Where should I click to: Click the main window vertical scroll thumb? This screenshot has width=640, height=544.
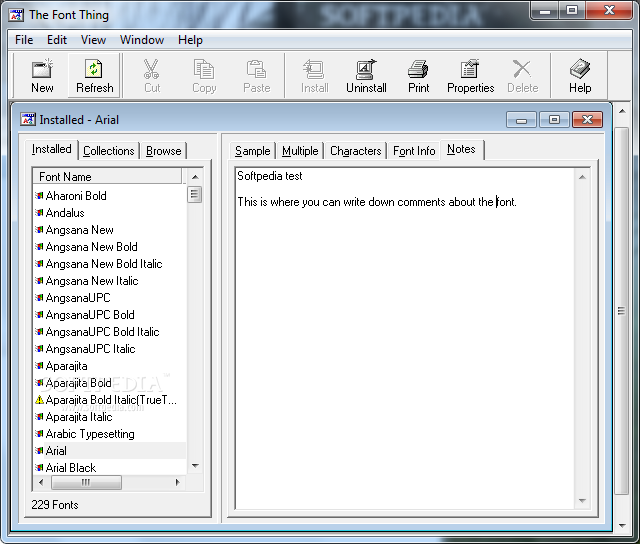point(621,311)
